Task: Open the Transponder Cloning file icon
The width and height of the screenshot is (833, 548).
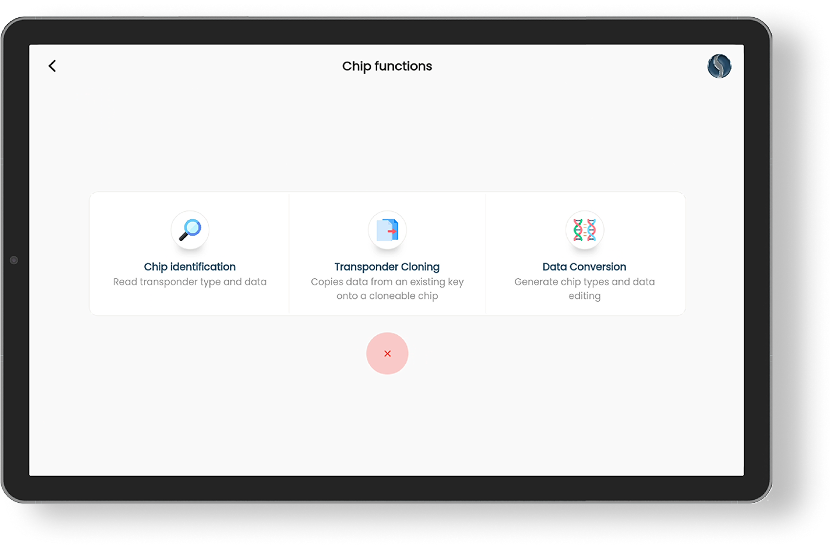Action: pyautogui.click(x=387, y=230)
